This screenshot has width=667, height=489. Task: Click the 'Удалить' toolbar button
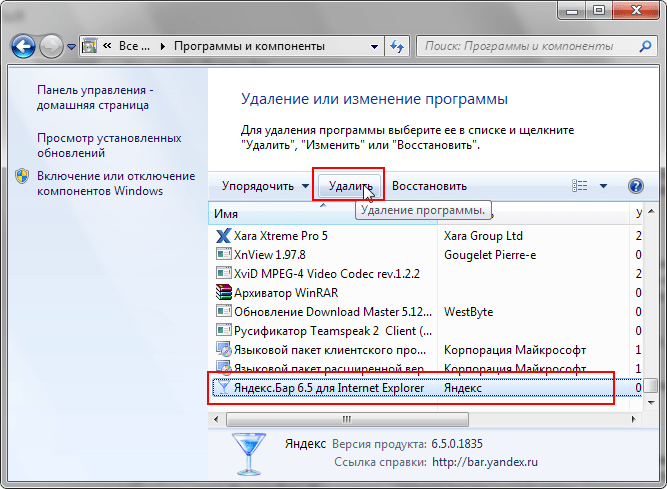coord(350,186)
